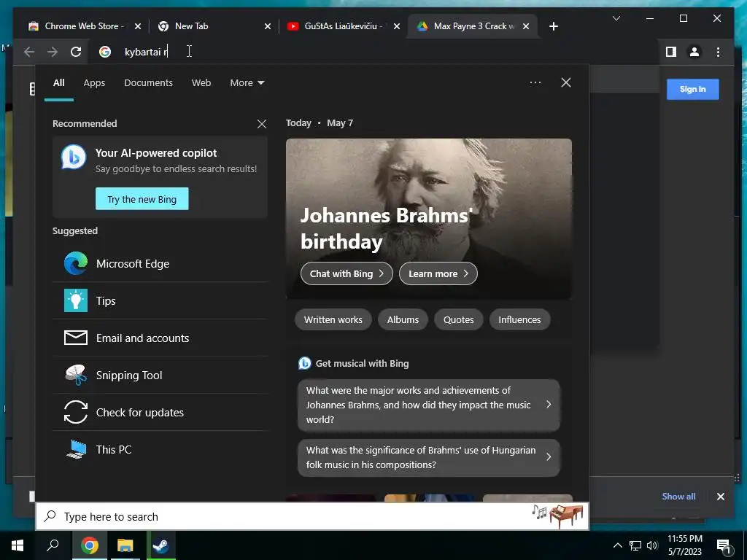The width and height of the screenshot is (747, 560).
Task: Click the Chrome address bar text
Action: pos(146,52)
